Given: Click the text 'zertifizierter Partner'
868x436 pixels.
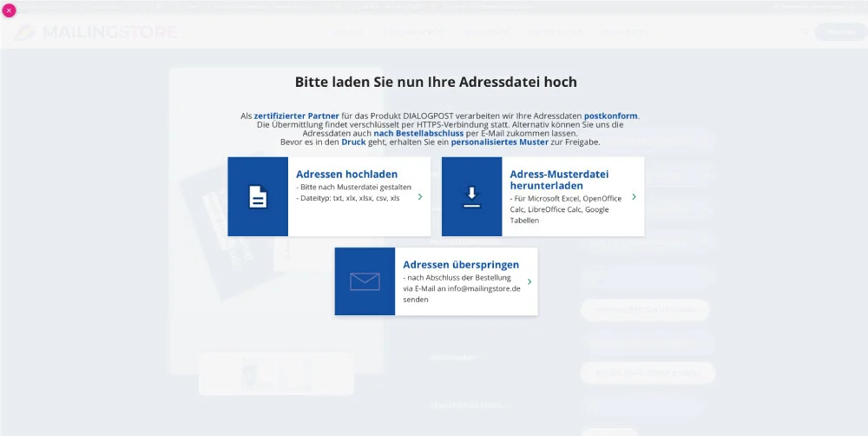Looking at the screenshot, I should pos(297,116).
